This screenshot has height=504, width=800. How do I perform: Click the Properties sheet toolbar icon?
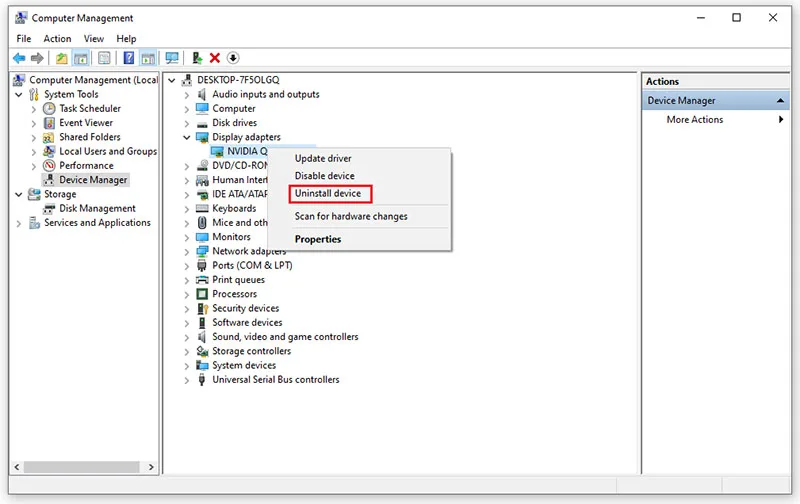coord(104,58)
